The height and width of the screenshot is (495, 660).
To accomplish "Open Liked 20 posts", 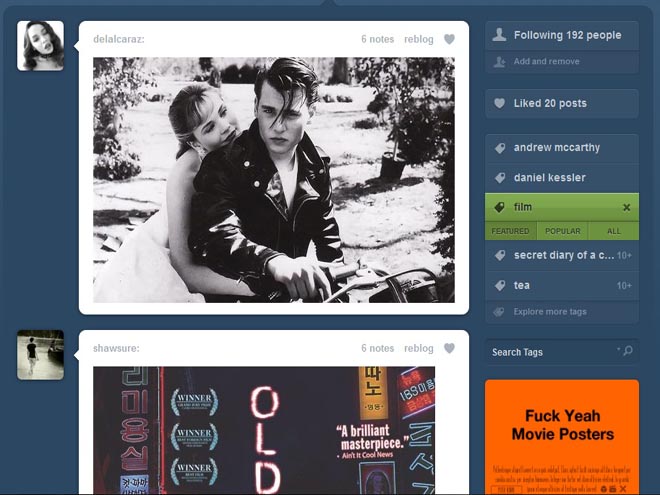I will click(550, 103).
